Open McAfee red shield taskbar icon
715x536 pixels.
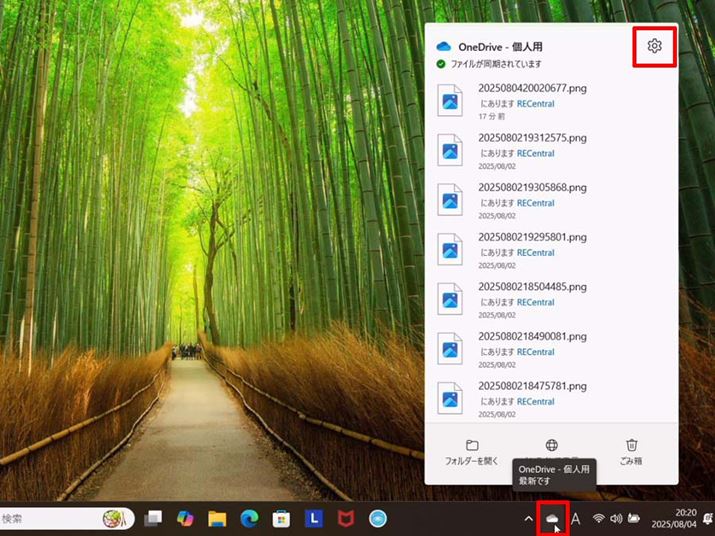click(x=346, y=519)
